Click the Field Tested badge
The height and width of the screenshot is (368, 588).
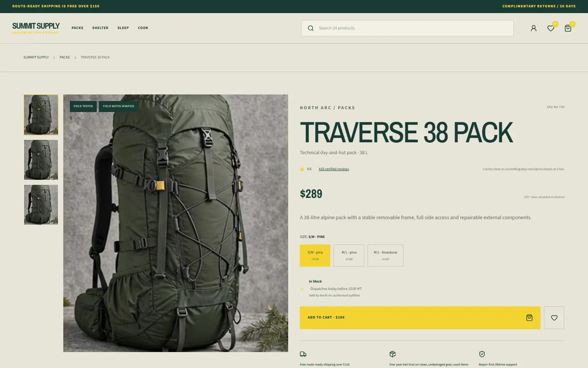tap(83, 106)
